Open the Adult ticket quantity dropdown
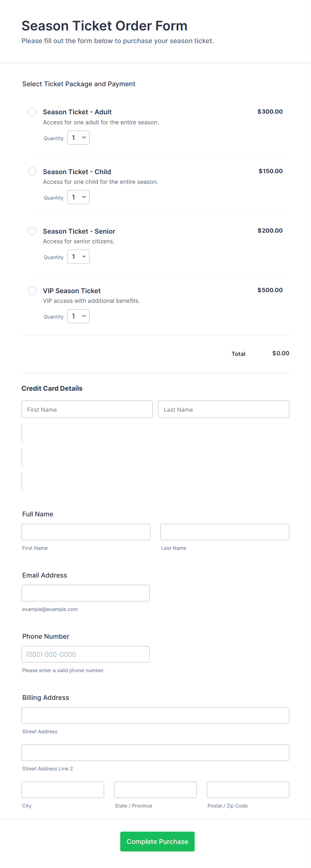The width and height of the screenshot is (311, 868). (x=78, y=137)
